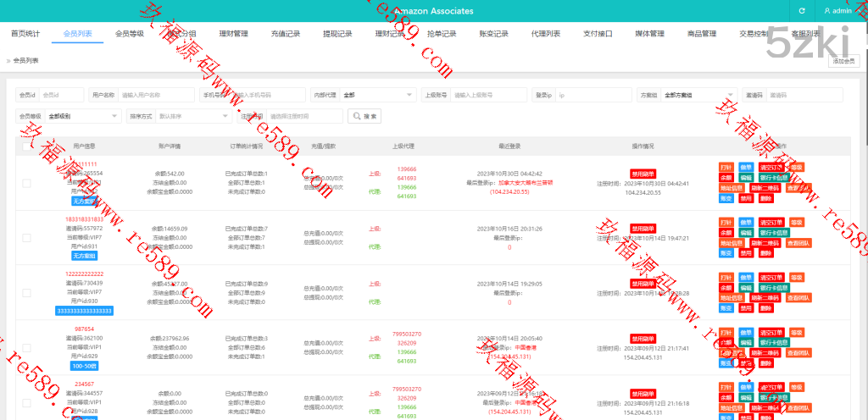Image resolution: width=868 pixels, height=420 pixels.
Task: Select all rows with header checkbox
Action: click(x=27, y=146)
